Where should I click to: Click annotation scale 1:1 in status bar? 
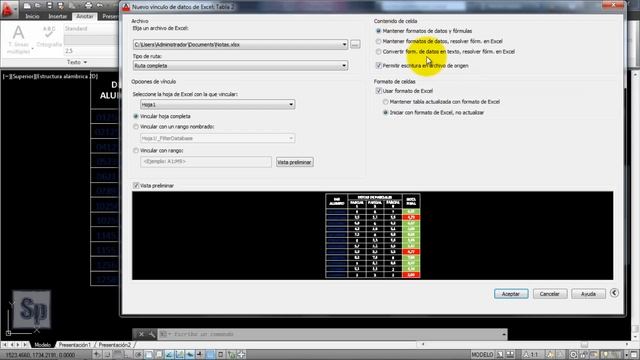tap(531, 355)
